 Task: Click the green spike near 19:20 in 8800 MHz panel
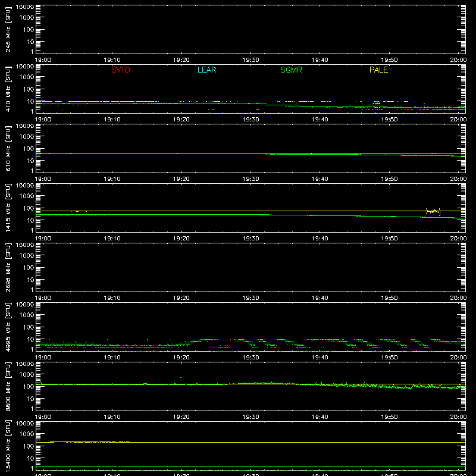[181, 378]
